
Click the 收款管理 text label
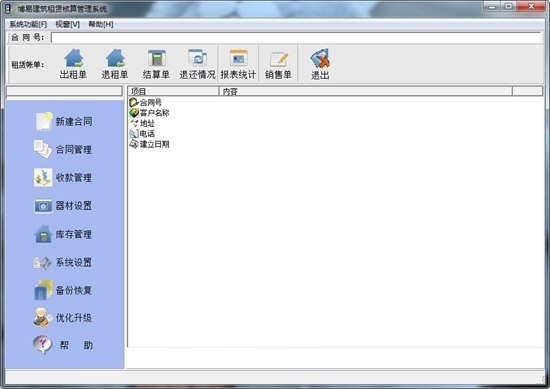(74, 177)
